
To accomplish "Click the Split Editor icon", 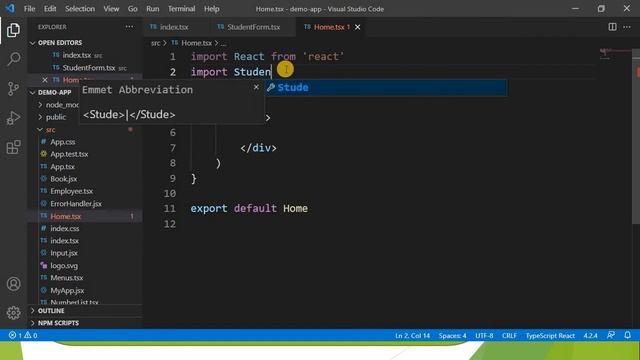I will (x=612, y=27).
